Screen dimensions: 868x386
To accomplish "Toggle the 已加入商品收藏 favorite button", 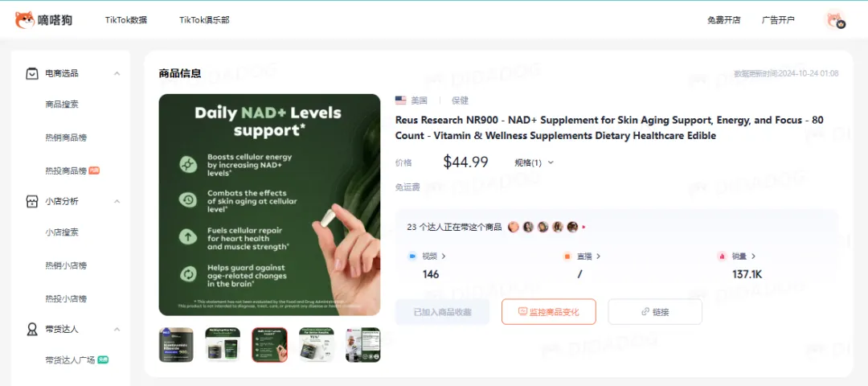I will click(442, 312).
